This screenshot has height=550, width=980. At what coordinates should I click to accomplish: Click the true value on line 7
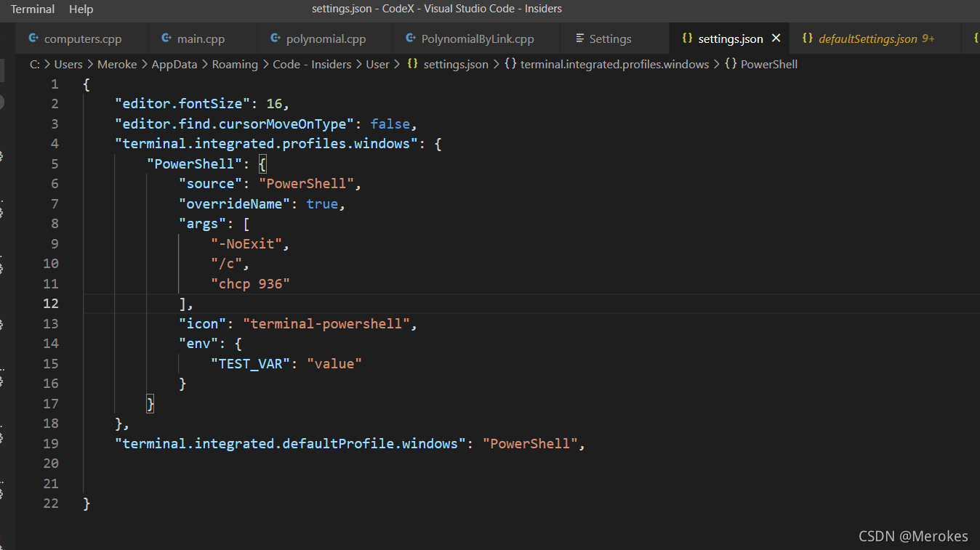pos(322,204)
